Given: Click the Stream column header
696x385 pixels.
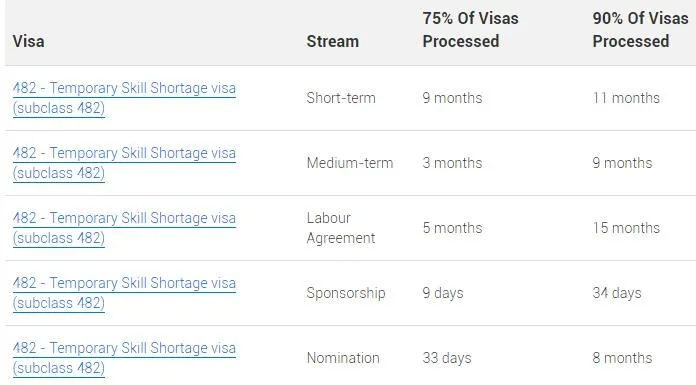Looking at the screenshot, I should pyautogui.click(x=332, y=41).
